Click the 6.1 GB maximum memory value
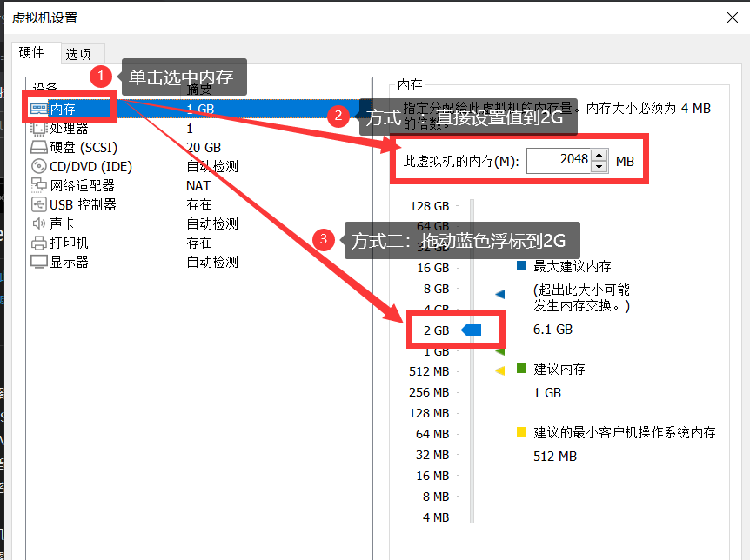The image size is (750, 560). [x=553, y=330]
